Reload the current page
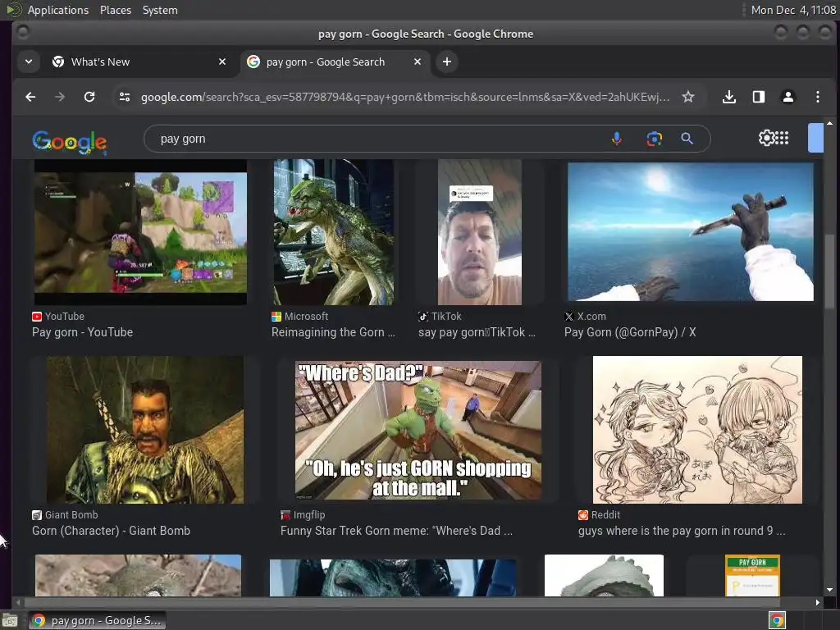This screenshot has width=840, height=630. [89, 97]
